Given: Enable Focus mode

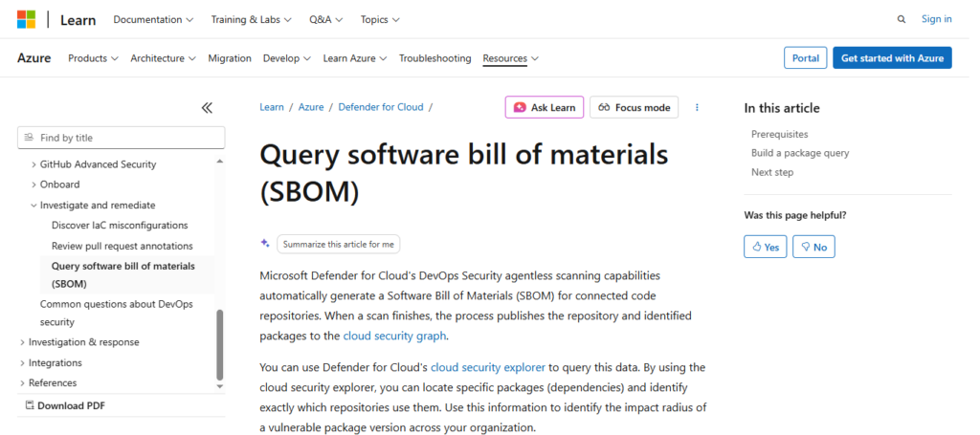Looking at the screenshot, I should pos(634,107).
